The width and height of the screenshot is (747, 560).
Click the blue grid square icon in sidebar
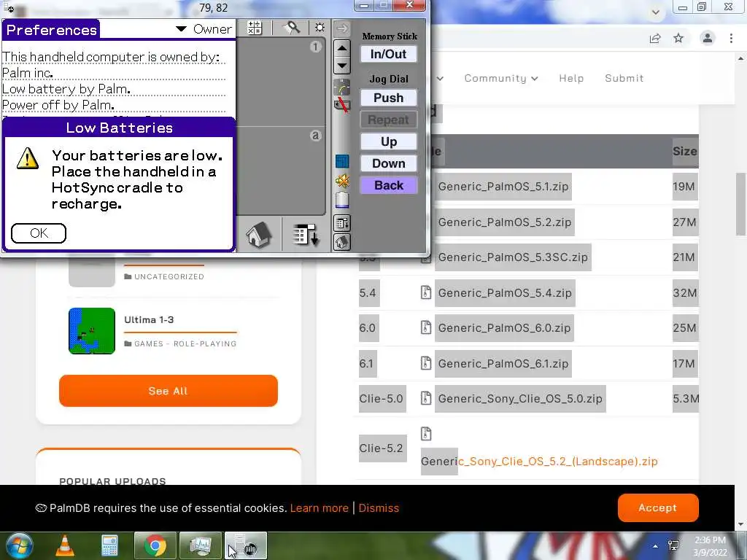coord(342,161)
